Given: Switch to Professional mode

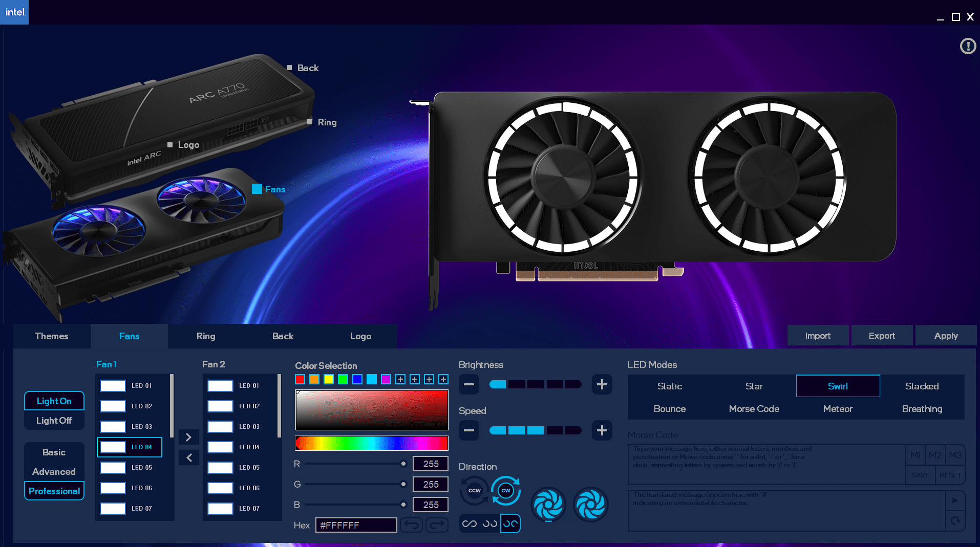Looking at the screenshot, I should point(54,491).
